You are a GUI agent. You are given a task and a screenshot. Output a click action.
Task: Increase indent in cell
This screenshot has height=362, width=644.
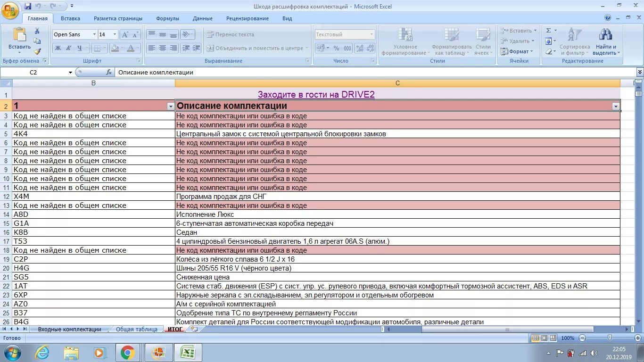click(197, 48)
